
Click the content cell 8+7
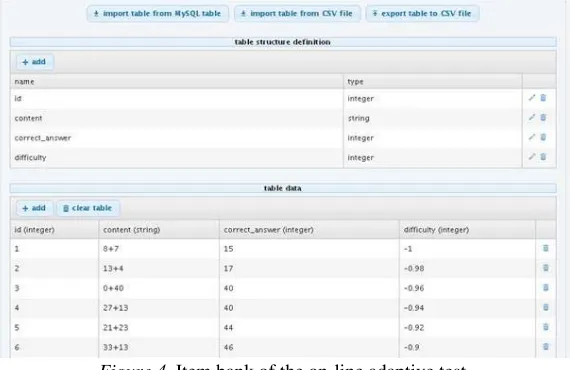159,249
